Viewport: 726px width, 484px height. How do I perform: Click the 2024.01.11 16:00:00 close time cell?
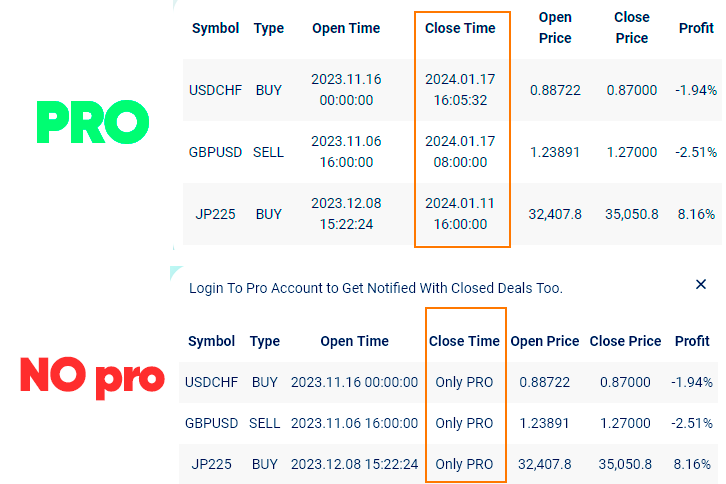[x=460, y=214]
